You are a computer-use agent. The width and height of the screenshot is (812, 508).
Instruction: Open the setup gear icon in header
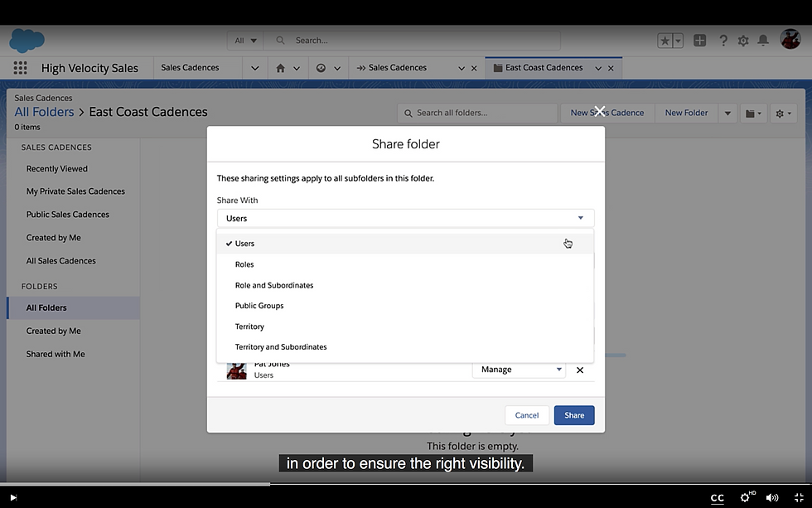743,41
